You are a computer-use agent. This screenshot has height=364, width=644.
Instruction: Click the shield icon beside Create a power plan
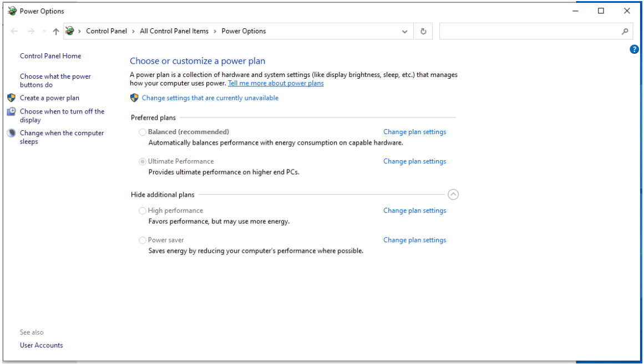point(11,98)
